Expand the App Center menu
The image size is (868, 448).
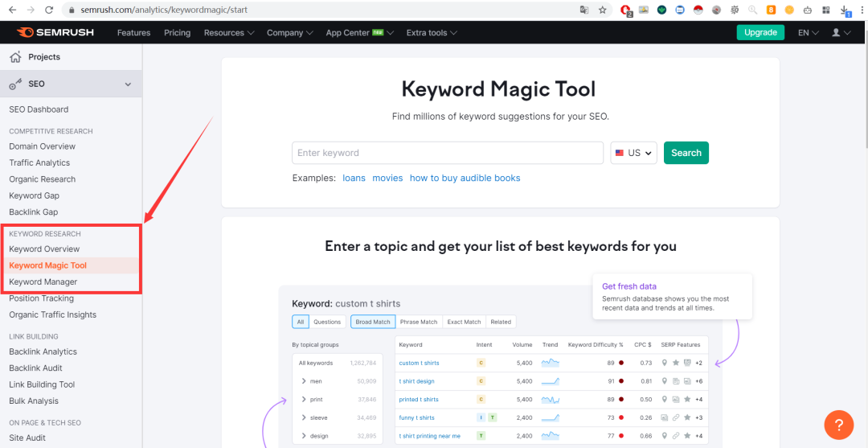click(x=360, y=33)
